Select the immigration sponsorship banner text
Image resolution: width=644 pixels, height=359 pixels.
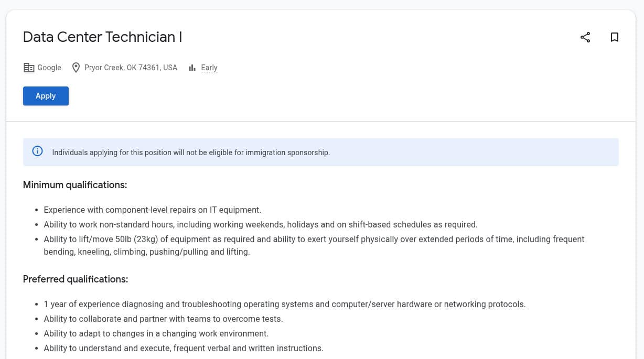pos(191,153)
